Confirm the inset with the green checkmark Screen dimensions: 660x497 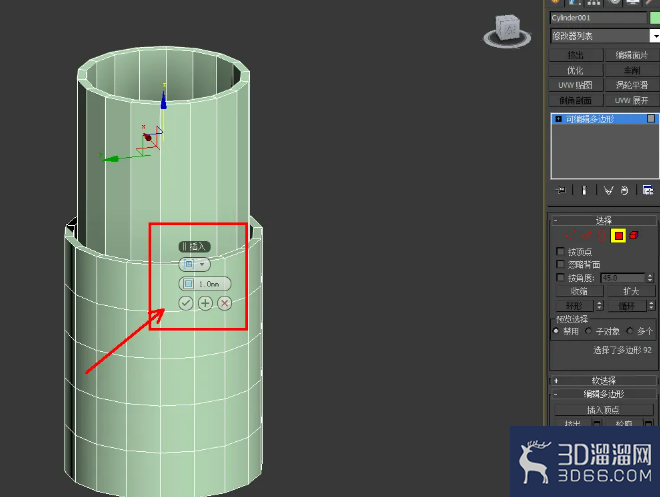tap(186, 303)
